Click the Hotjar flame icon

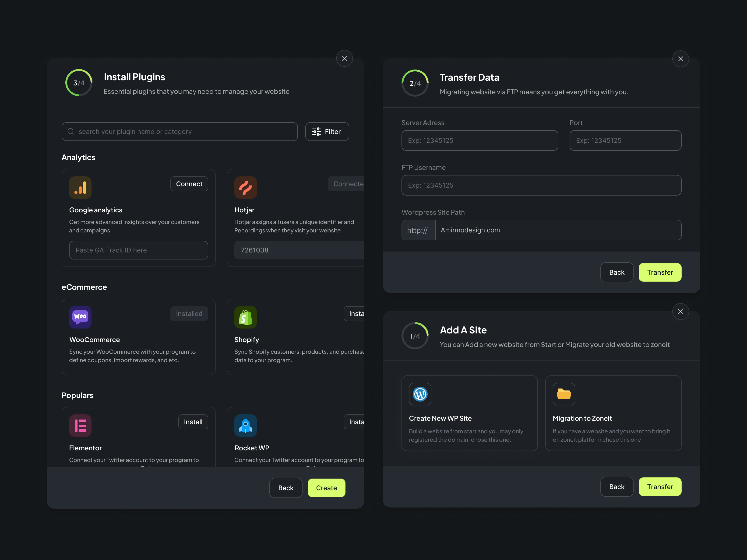[246, 187]
